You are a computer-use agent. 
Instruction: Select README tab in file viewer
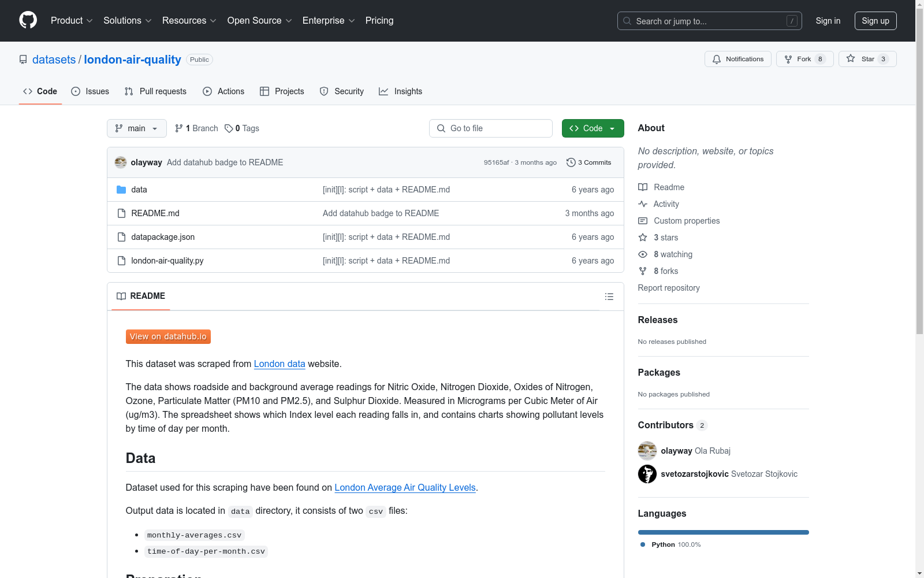tap(141, 296)
